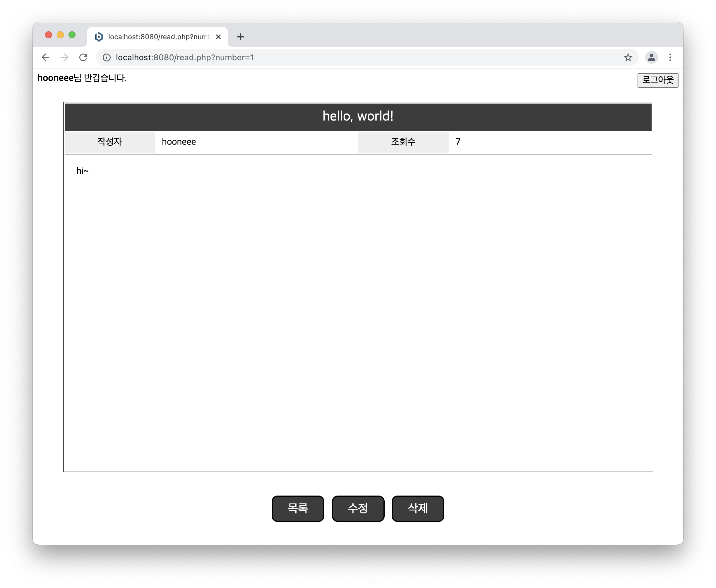
Task: Open the Chrome profile avatar
Action: [651, 58]
